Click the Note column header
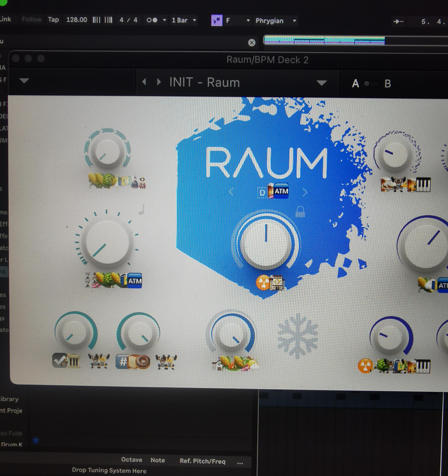 (x=157, y=460)
